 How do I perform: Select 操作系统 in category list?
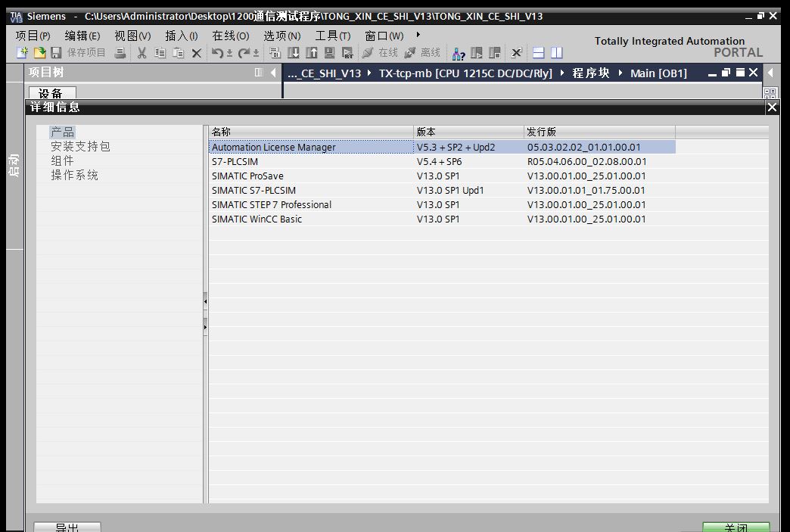75,175
